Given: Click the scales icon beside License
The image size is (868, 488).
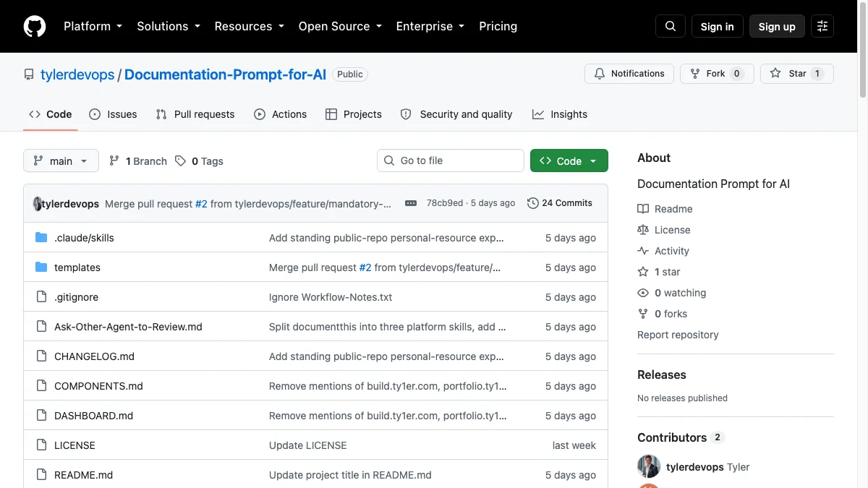Looking at the screenshot, I should click(x=643, y=230).
